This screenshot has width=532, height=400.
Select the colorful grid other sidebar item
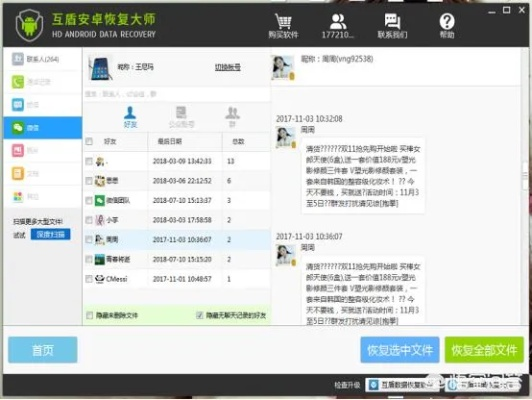(x=42, y=196)
